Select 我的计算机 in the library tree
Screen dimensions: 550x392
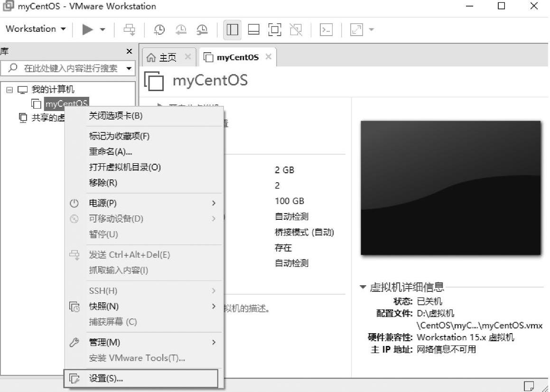53,90
